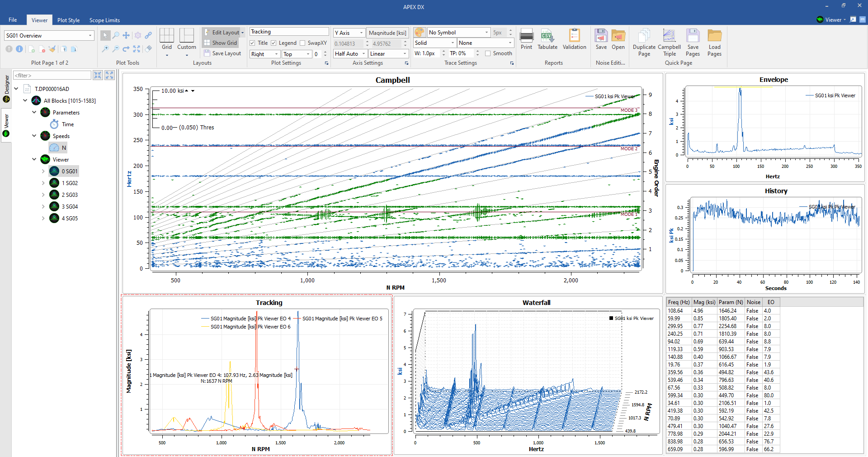Select the 3 SG04 tree item
Screen dimensions: 868x457
click(69, 207)
